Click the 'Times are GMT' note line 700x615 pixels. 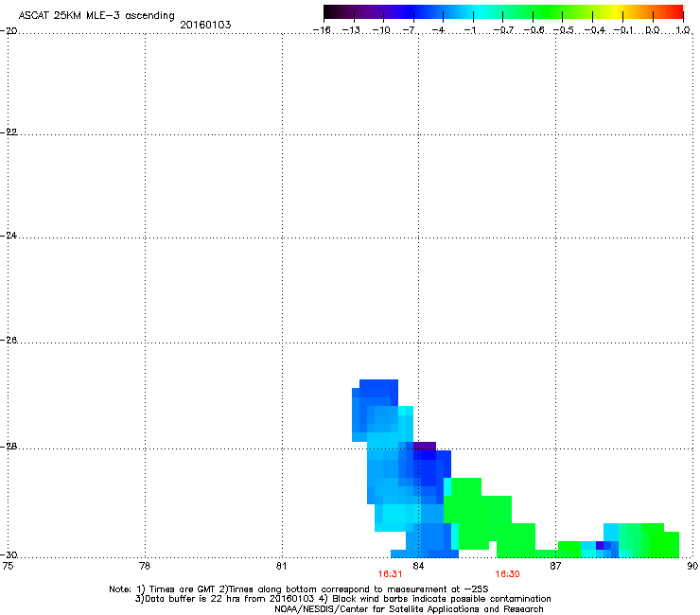[x=299, y=589]
